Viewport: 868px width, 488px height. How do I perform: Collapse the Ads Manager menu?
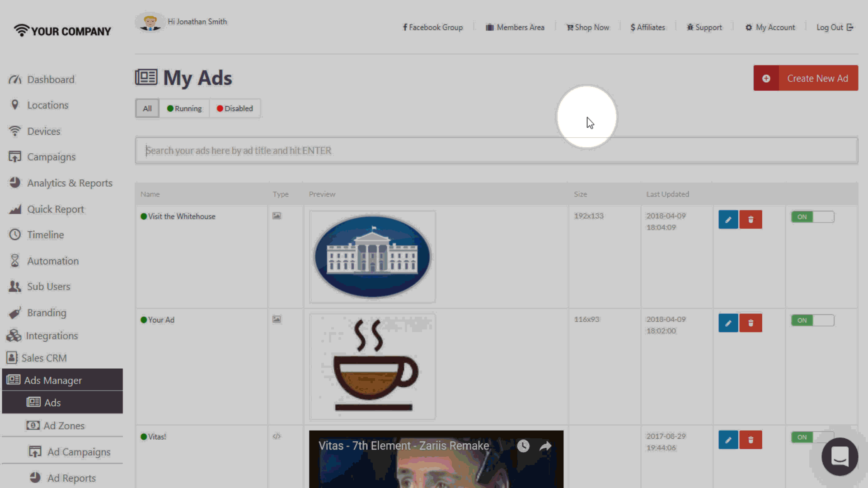pos(62,380)
